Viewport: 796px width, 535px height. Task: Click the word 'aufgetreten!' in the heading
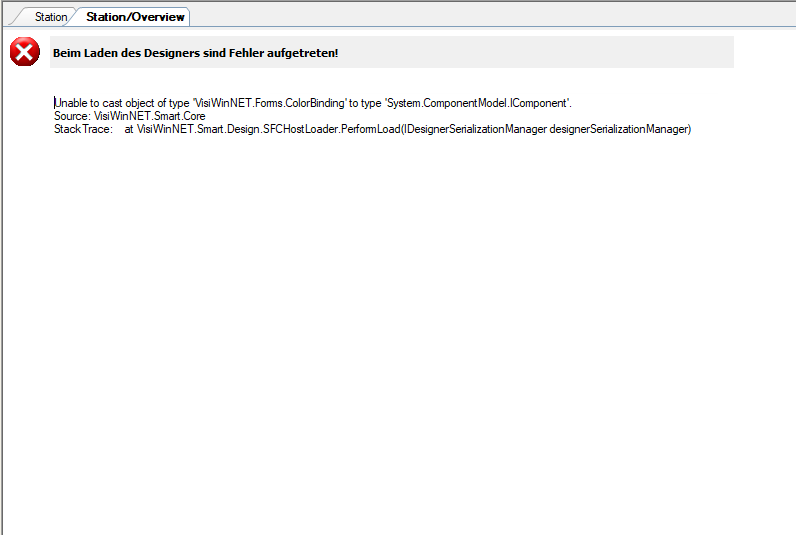pos(306,52)
